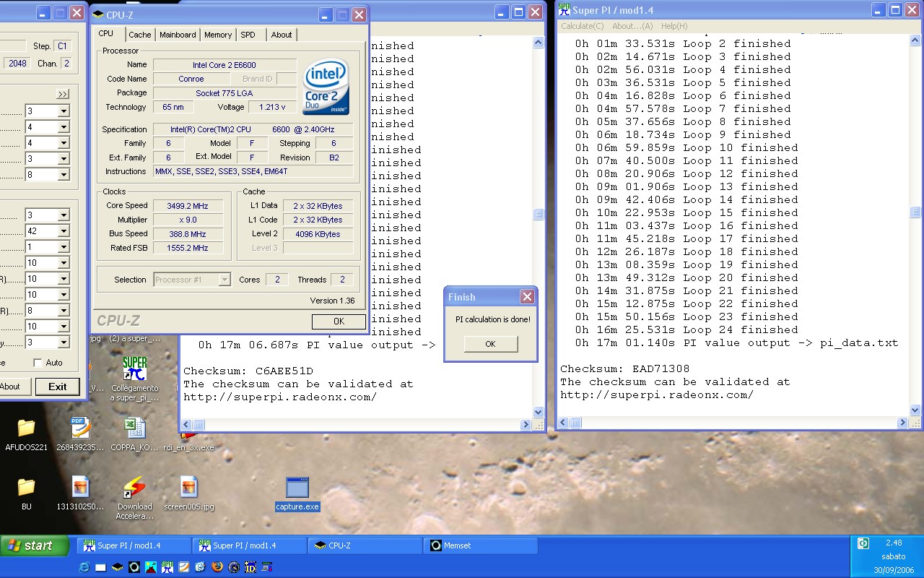Viewport: 924px width, 578px height.
Task: Expand the Memset dropdown showing value 4
Action: pos(64,127)
